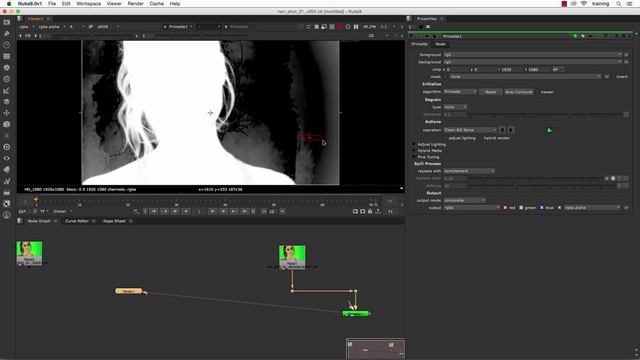
Task: Jump to the first frame
Action: (154, 211)
